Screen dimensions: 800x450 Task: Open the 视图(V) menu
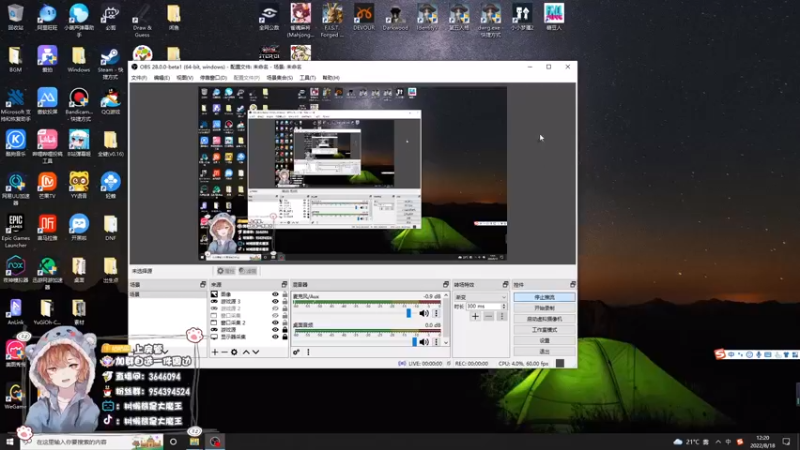coord(185,78)
